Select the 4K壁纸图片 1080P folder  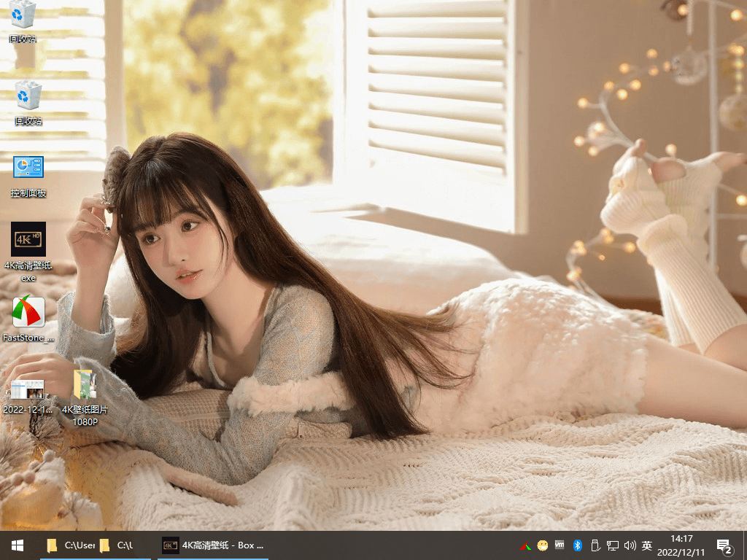[x=84, y=386]
